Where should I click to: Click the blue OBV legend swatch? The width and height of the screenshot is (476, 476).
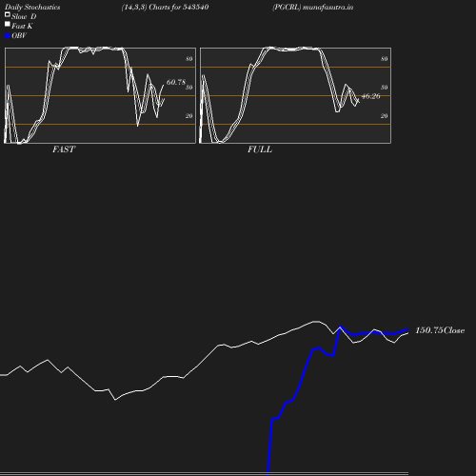point(8,36)
